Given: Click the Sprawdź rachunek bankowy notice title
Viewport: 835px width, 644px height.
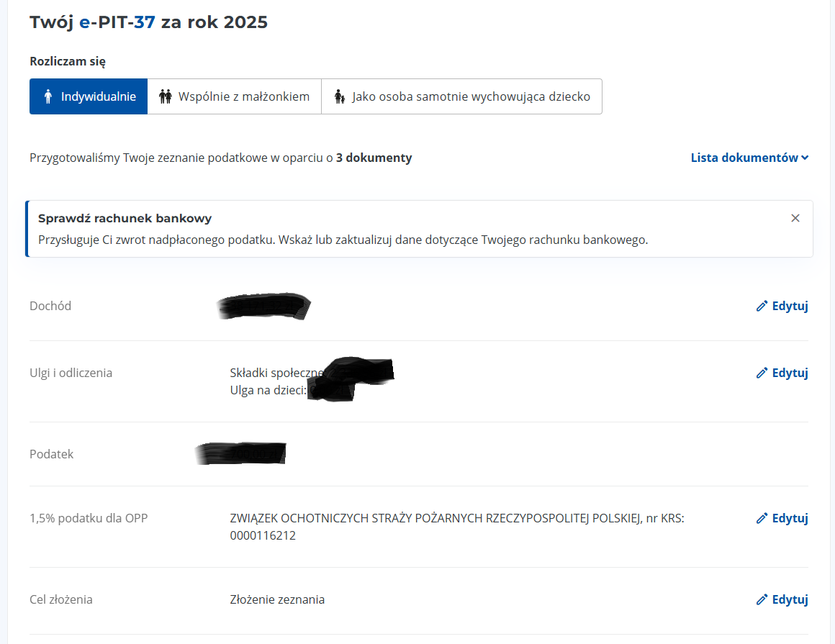Looking at the screenshot, I should 125,218.
